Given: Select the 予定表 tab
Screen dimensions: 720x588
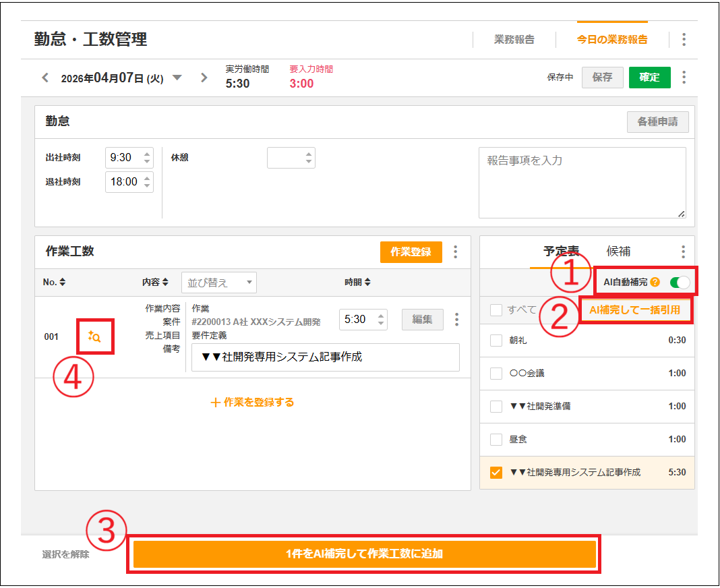Looking at the screenshot, I should point(561,252).
